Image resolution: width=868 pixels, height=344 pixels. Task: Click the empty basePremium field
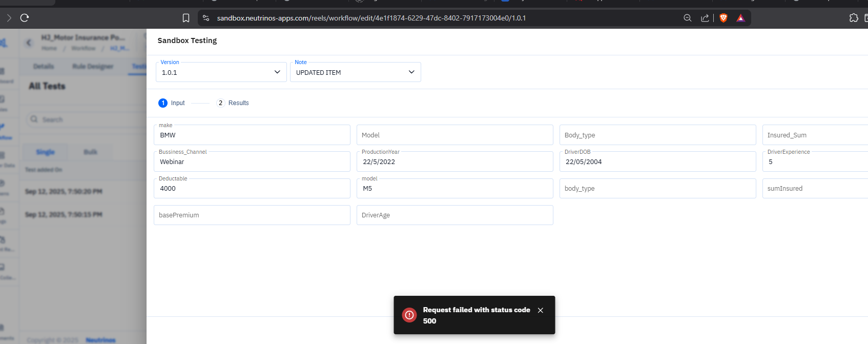[252, 215]
